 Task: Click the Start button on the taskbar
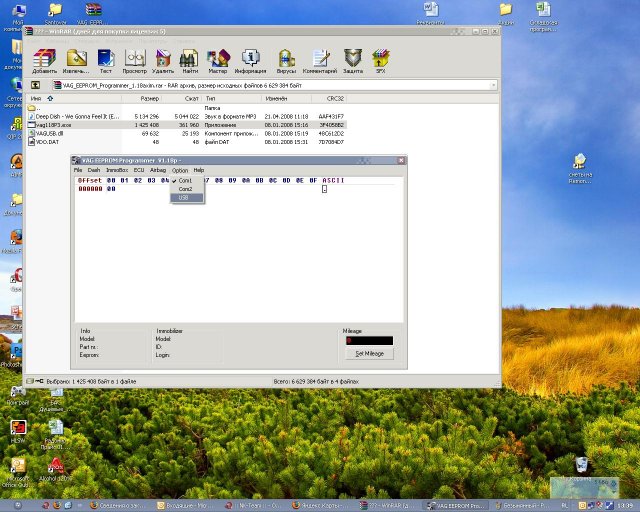(x=18, y=505)
